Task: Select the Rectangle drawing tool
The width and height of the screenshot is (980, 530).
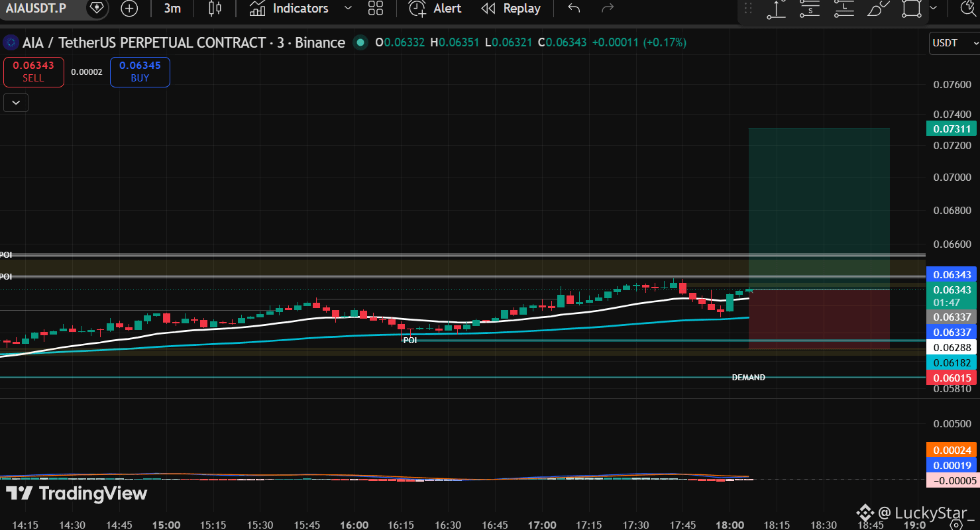Action: [912, 9]
